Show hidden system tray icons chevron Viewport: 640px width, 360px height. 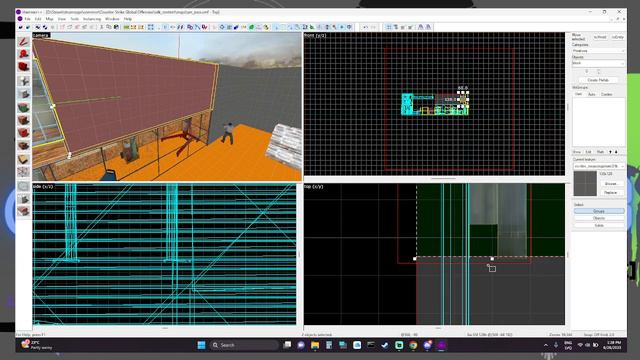point(546,345)
